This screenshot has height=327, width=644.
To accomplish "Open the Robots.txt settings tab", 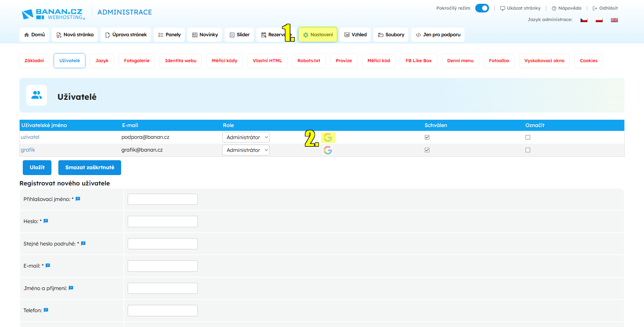I will [309, 61].
